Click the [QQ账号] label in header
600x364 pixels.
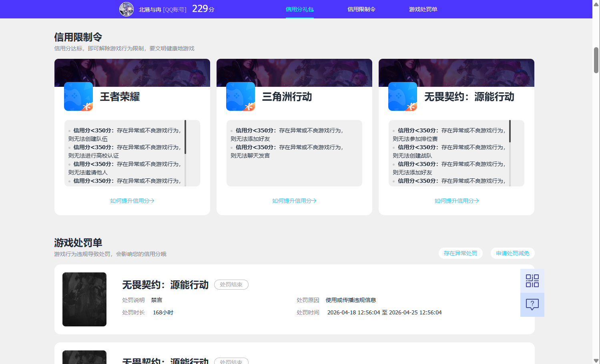pyautogui.click(x=175, y=10)
